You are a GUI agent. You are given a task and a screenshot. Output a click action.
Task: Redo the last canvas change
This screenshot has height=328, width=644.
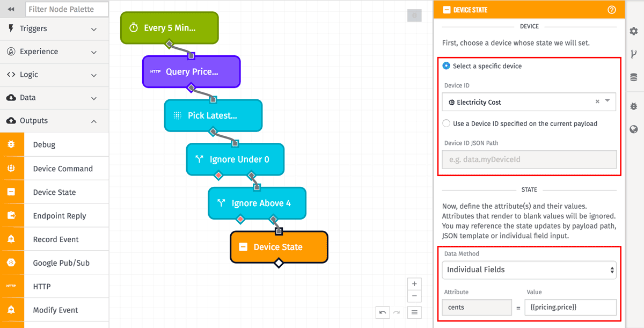[x=396, y=312]
